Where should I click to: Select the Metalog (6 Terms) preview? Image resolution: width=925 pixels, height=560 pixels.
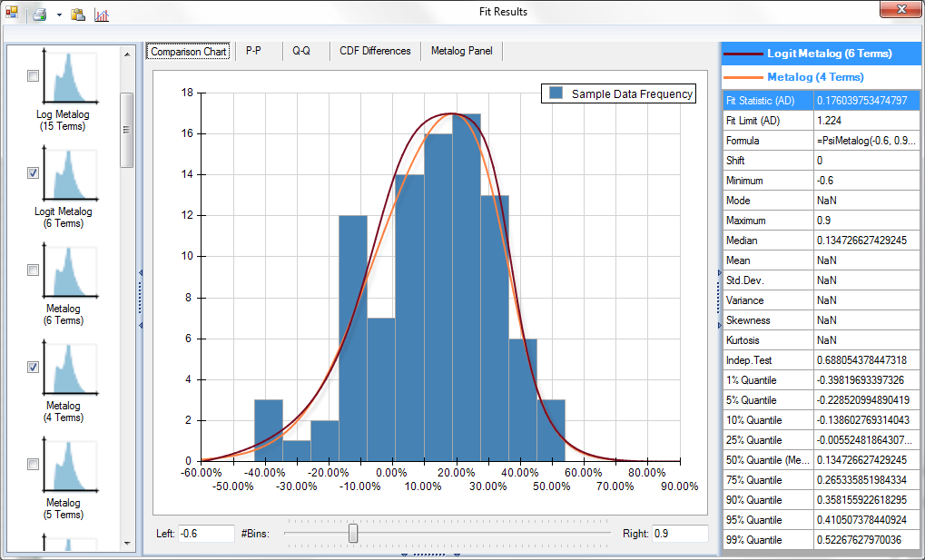tap(70, 271)
